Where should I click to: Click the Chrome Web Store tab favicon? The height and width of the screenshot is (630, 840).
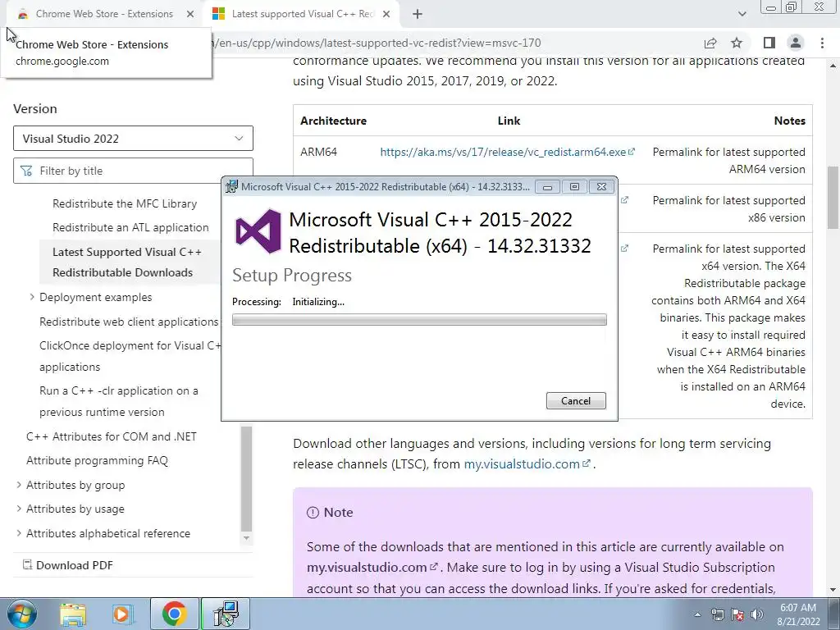click(x=22, y=14)
